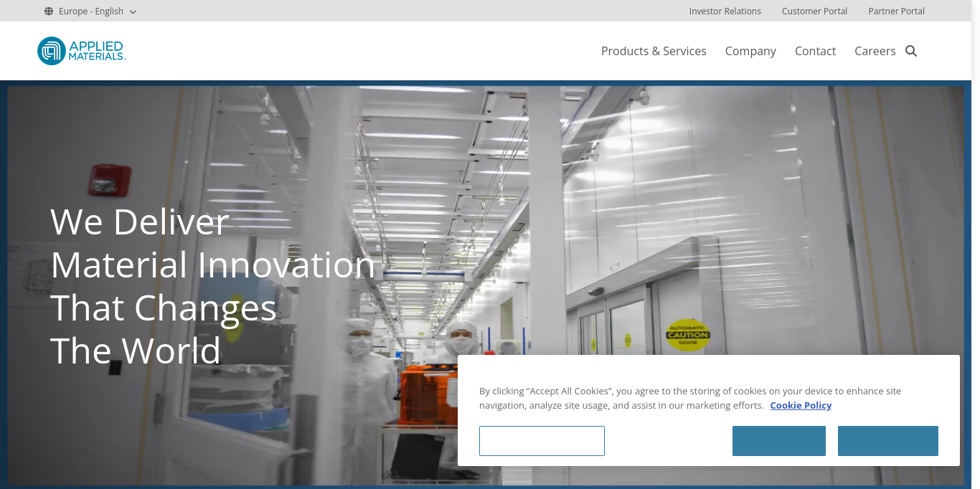Open the Customer Portal link
Viewport: 980px width, 489px height.
(x=814, y=11)
